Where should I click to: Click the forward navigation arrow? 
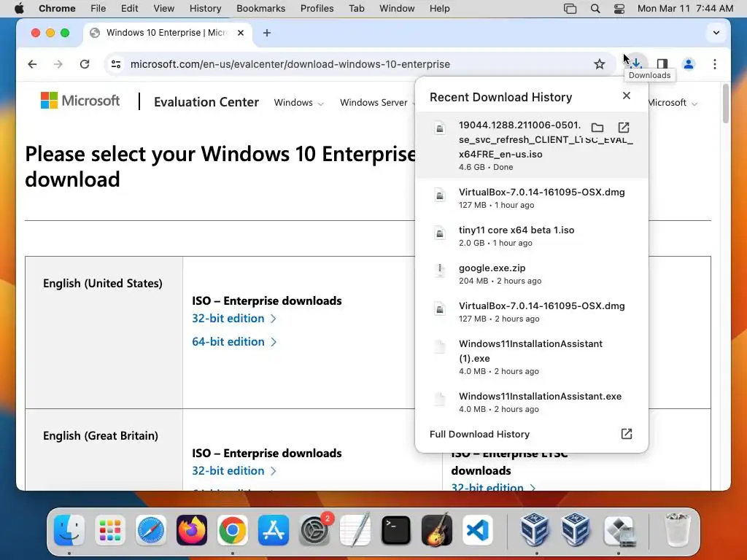coord(58,64)
